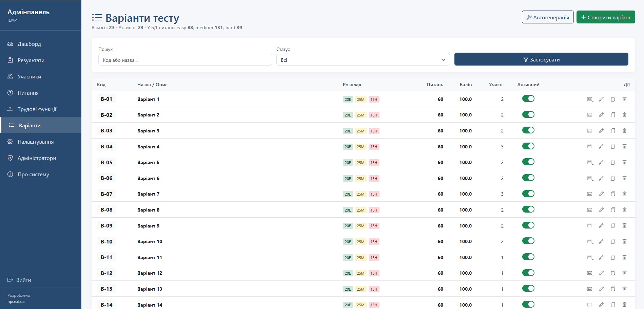Open the checklist icon for Варіант 7
The width and height of the screenshot is (644, 309).
pos(590,194)
